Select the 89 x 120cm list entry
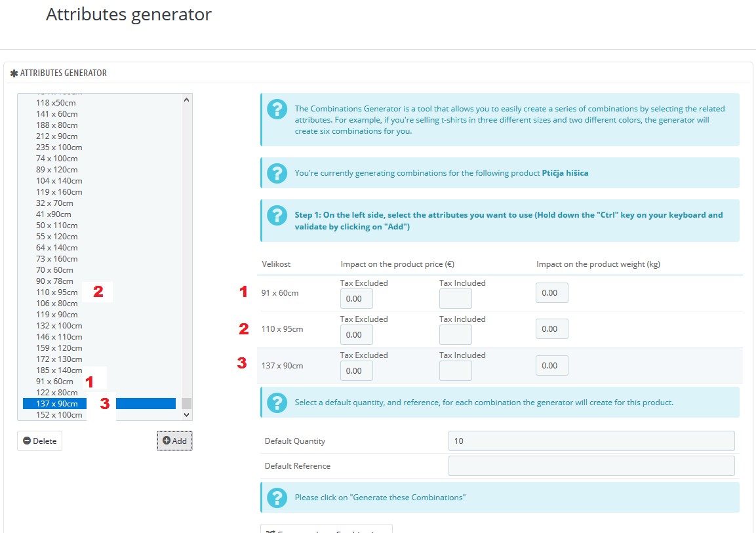Screen dimensions: 756x533 [x=56, y=169]
